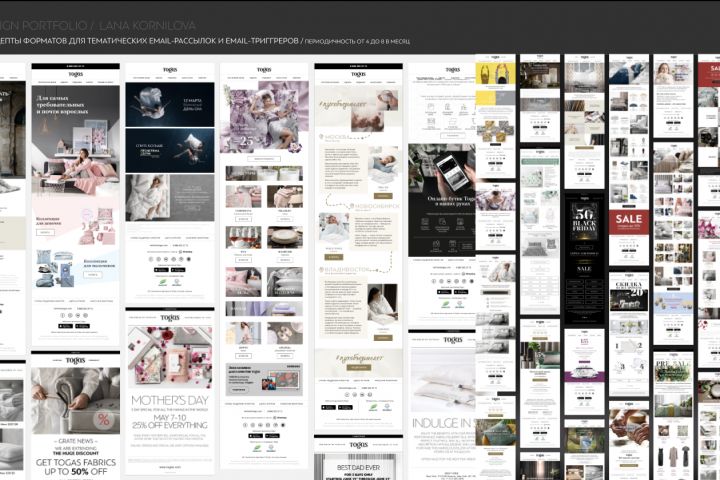The image size is (720, 480).
Task: Open the 'Онлайн бутик Togas' phone banner
Action: tap(442, 200)
